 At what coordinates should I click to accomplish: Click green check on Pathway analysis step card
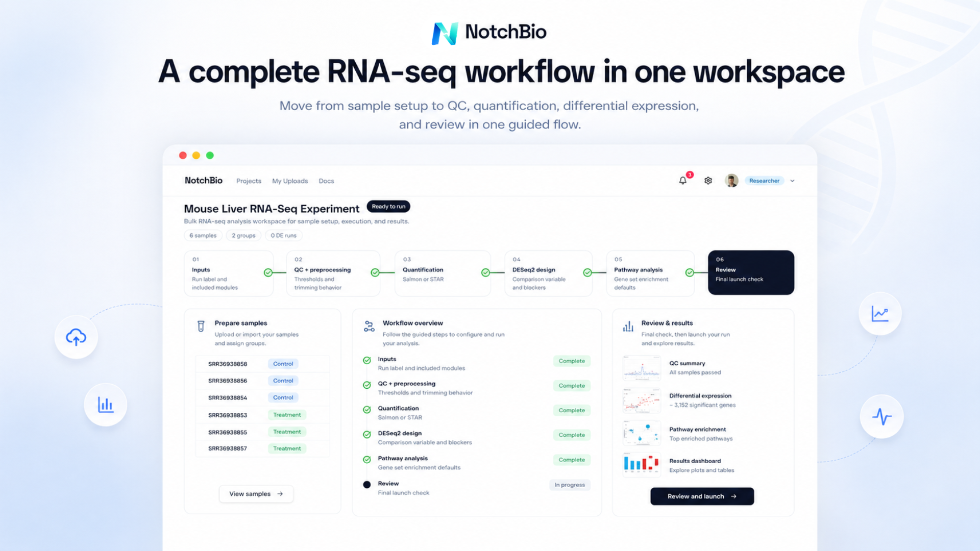pos(690,272)
